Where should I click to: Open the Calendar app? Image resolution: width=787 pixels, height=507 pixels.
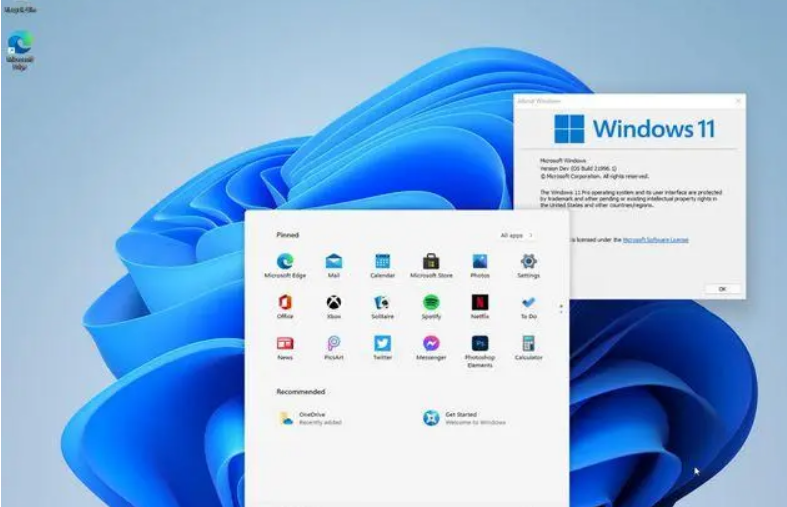click(x=382, y=262)
